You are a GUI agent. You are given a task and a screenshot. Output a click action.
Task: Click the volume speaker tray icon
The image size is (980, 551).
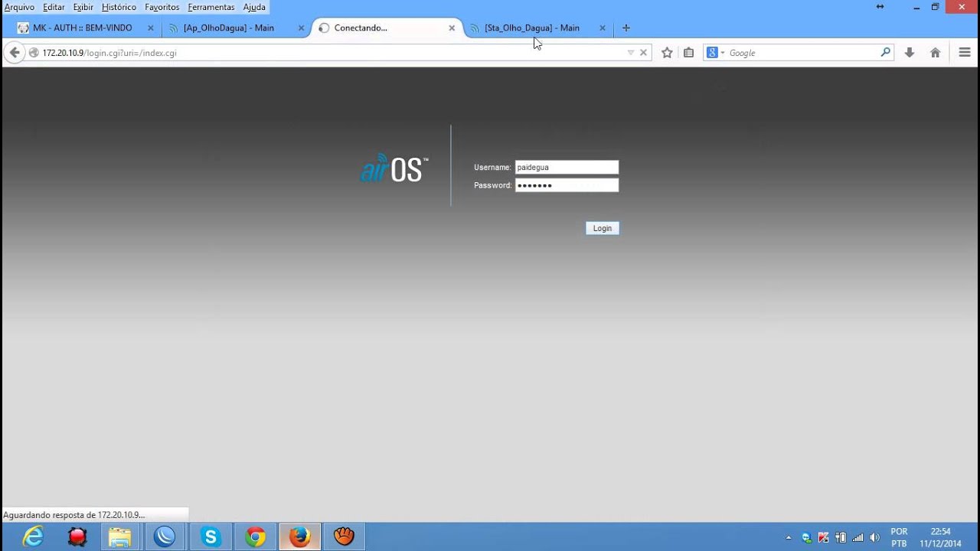pos(874,537)
